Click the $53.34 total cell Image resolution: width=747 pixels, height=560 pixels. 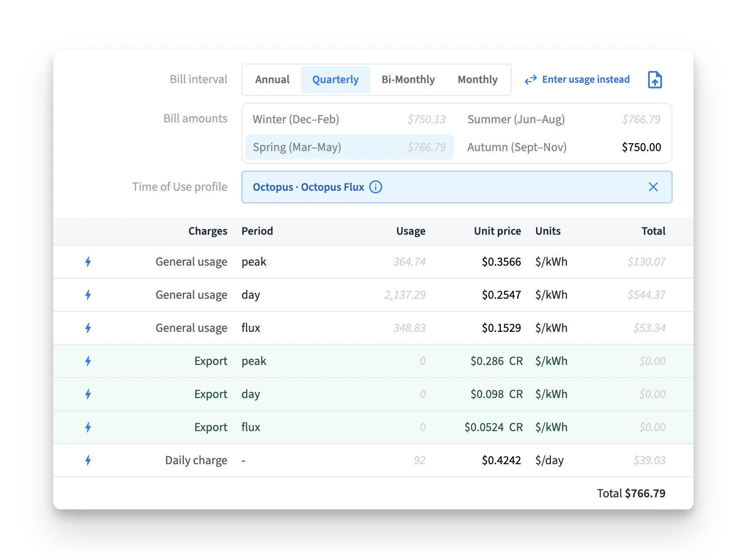(649, 328)
